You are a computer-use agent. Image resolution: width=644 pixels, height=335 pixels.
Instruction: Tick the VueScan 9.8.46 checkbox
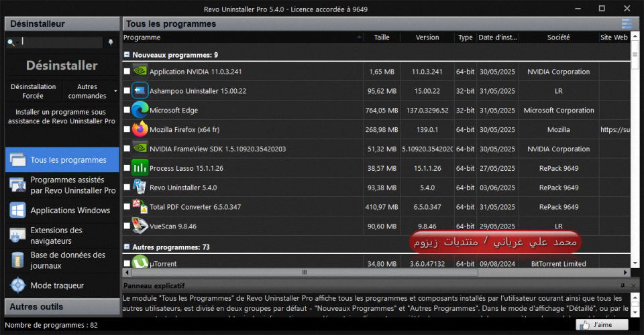127,225
